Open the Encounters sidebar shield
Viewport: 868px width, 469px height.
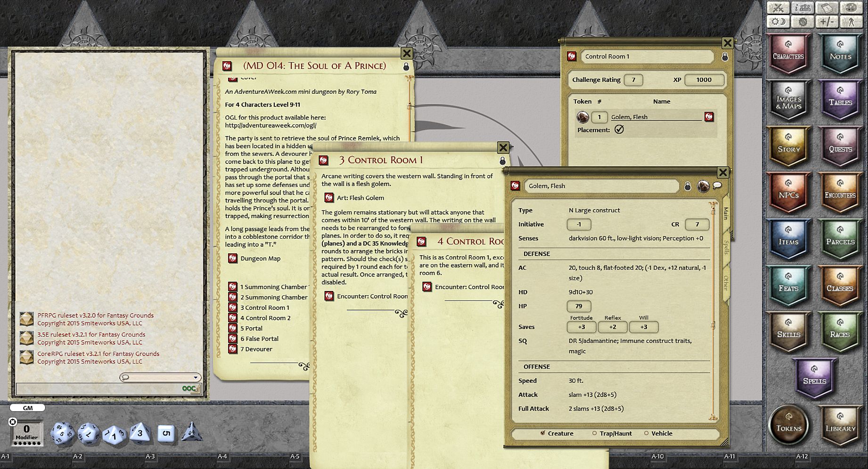(840, 192)
